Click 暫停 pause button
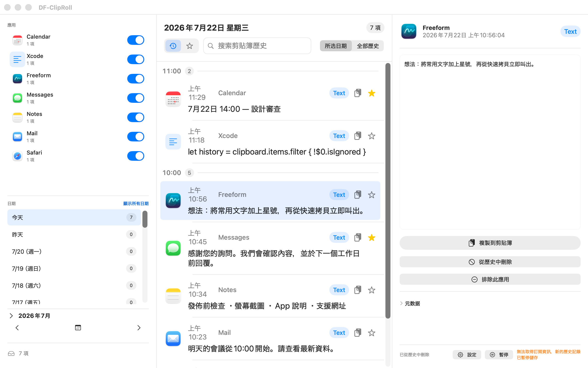 pyautogui.click(x=499, y=355)
